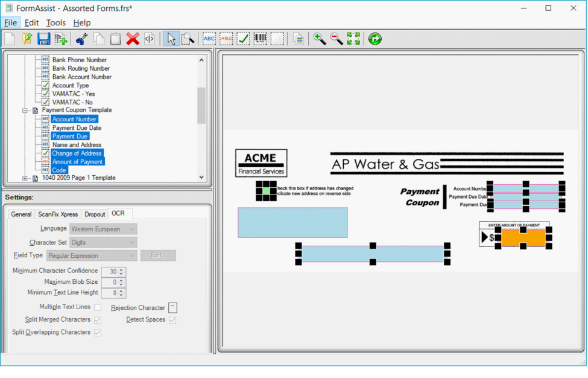Select the pointer arrow tool
Screen dimensions: 588x378
[x=171, y=39]
